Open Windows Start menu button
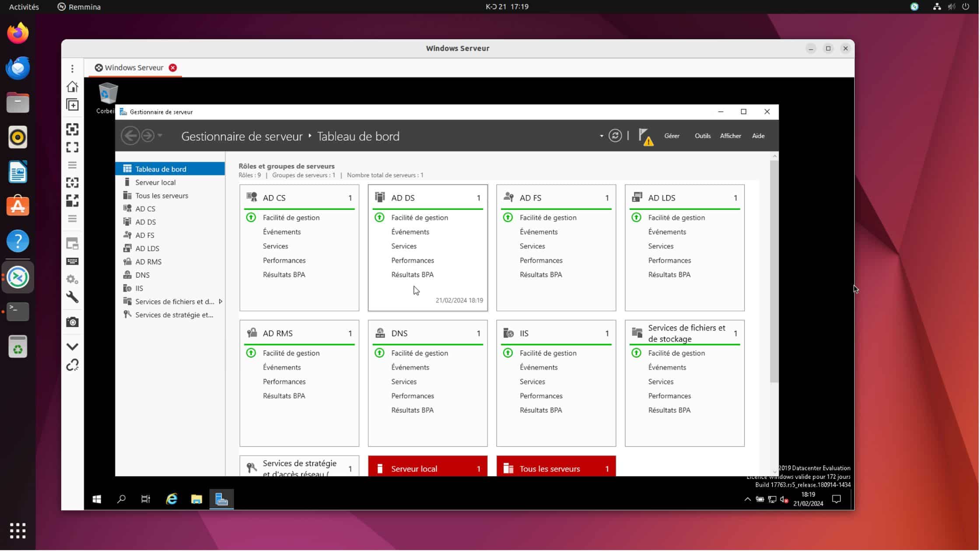The image size is (980, 551). [x=97, y=499]
